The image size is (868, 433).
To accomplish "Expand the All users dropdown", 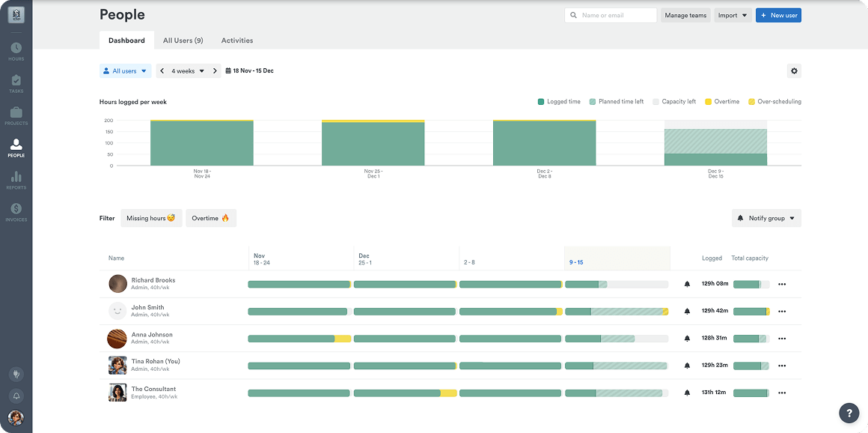I will point(125,71).
